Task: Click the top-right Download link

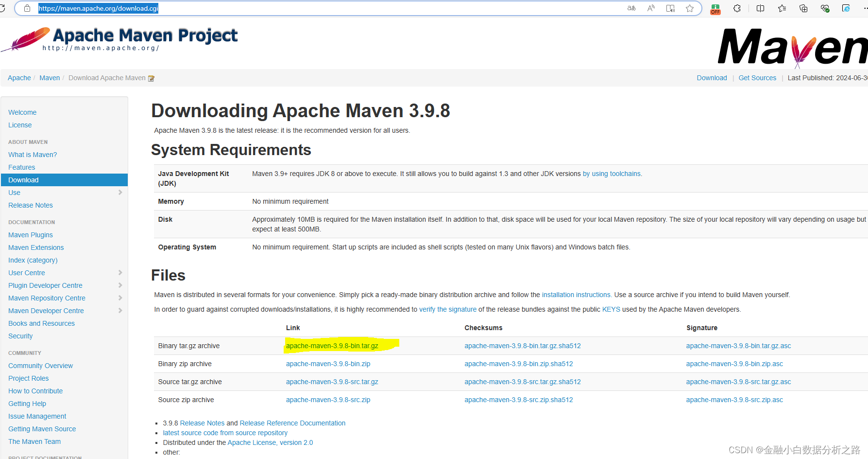Action: coord(712,78)
